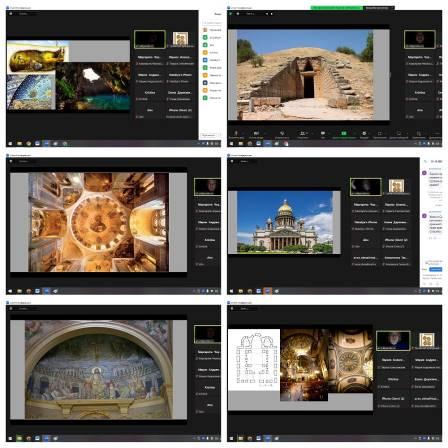Select first participant avatar in participants list

[x=205, y=30]
